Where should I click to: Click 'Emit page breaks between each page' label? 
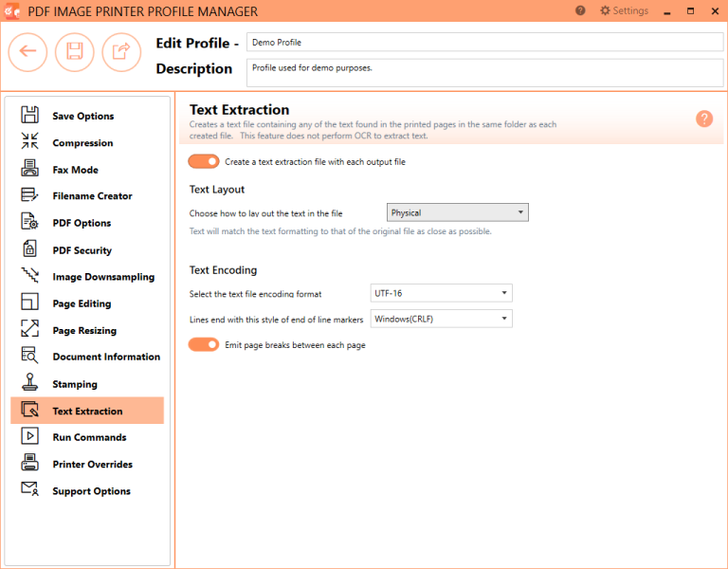[x=295, y=345]
